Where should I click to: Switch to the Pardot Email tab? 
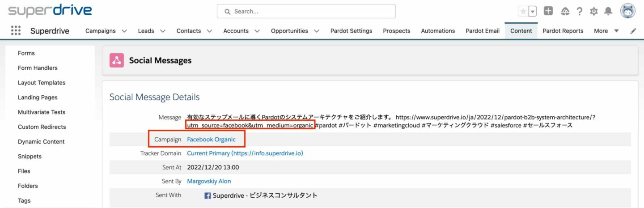pos(483,31)
